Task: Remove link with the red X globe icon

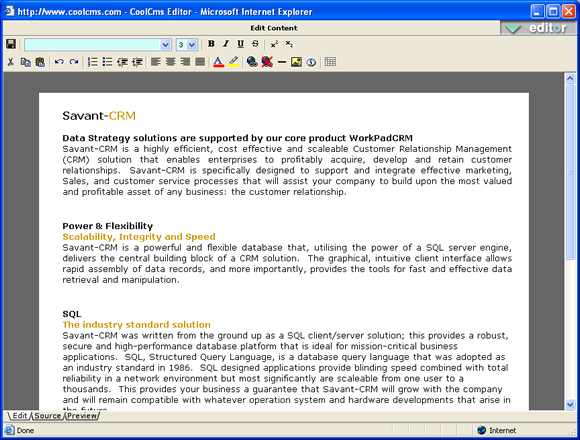Action: coord(267,62)
